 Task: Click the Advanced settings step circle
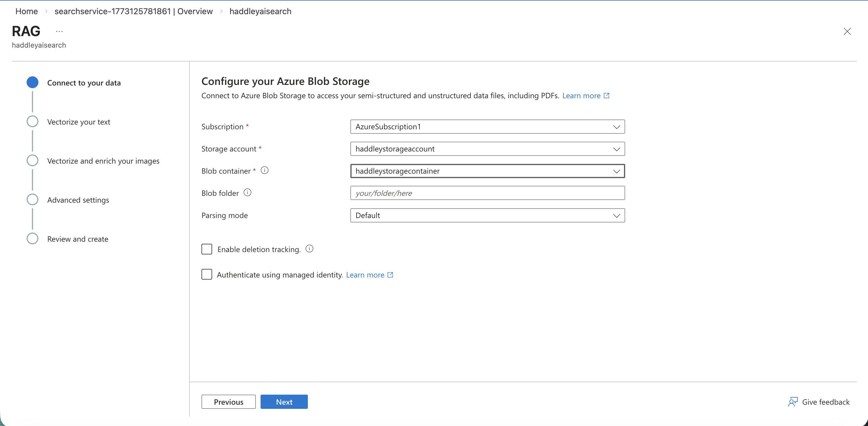pyautogui.click(x=32, y=199)
